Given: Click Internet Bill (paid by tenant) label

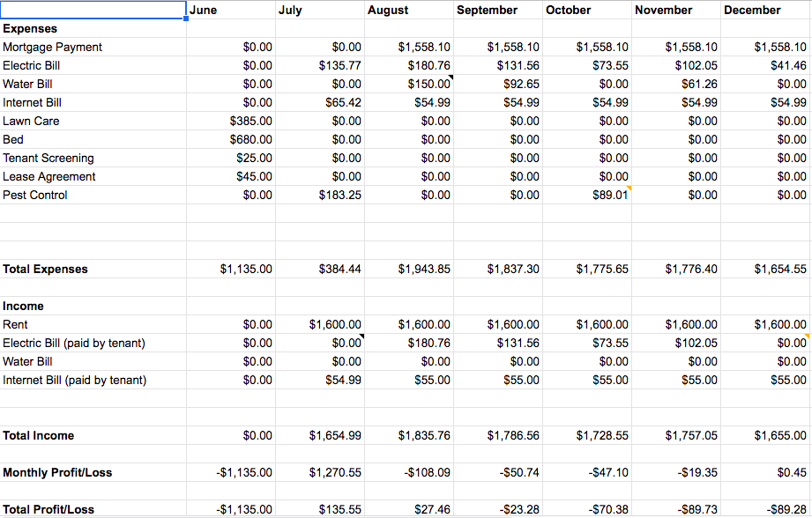Looking at the screenshot, I should 75,381.
